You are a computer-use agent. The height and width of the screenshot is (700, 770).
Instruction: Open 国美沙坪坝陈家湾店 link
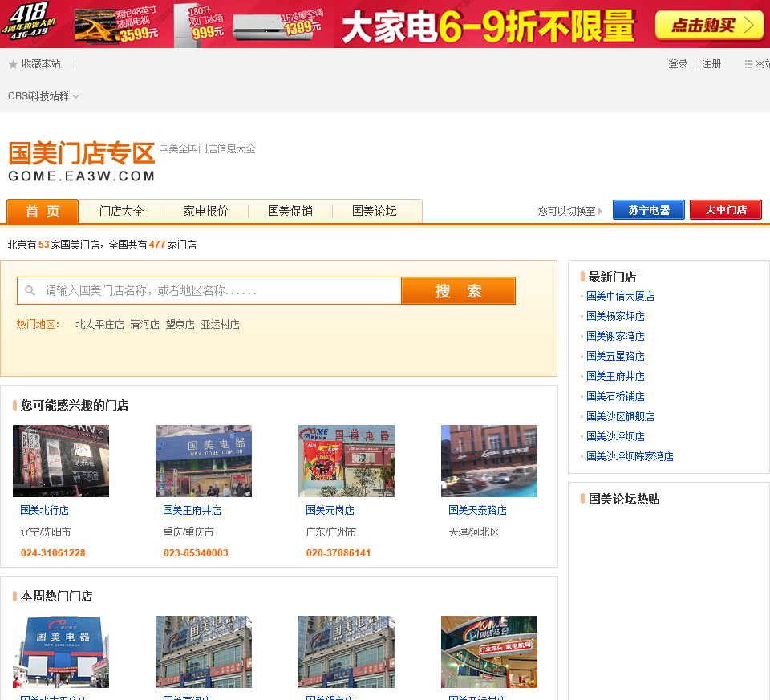pyautogui.click(x=630, y=456)
